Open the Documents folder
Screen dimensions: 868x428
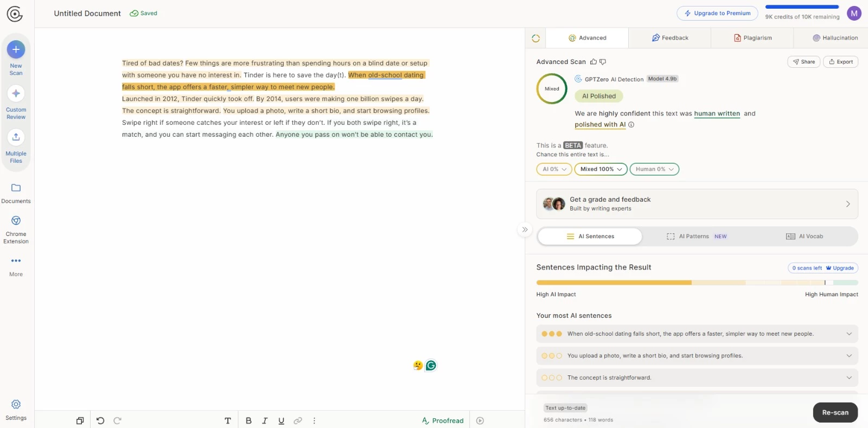point(16,194)
